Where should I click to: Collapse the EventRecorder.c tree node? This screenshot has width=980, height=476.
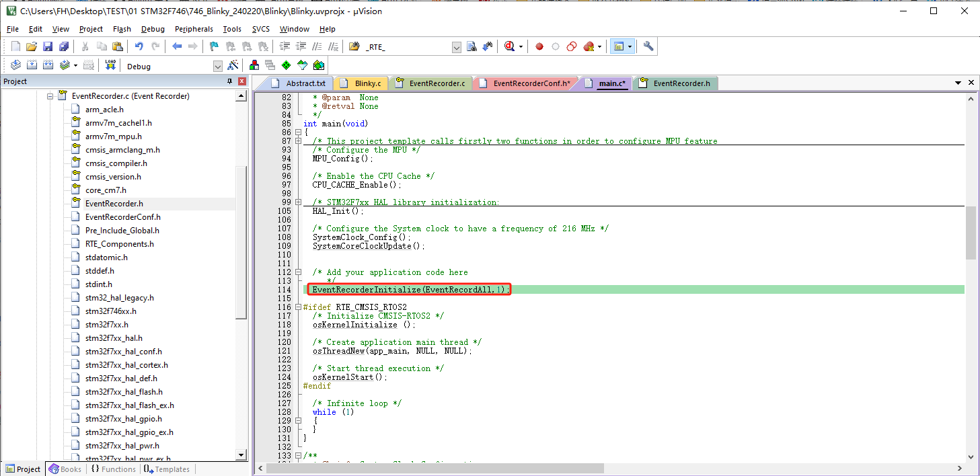(x=50, y=96)
